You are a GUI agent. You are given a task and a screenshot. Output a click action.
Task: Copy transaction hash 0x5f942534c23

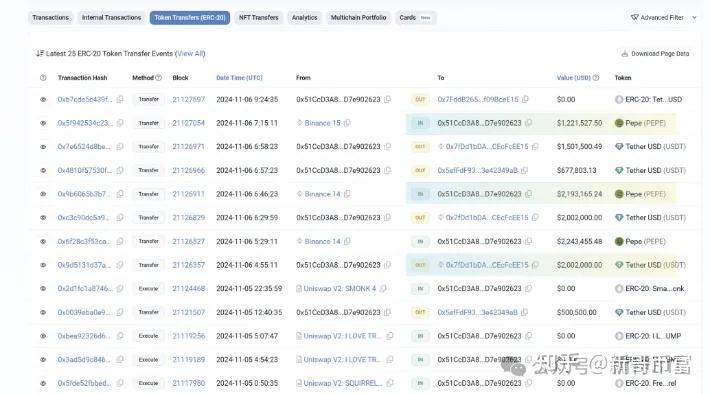120,123
